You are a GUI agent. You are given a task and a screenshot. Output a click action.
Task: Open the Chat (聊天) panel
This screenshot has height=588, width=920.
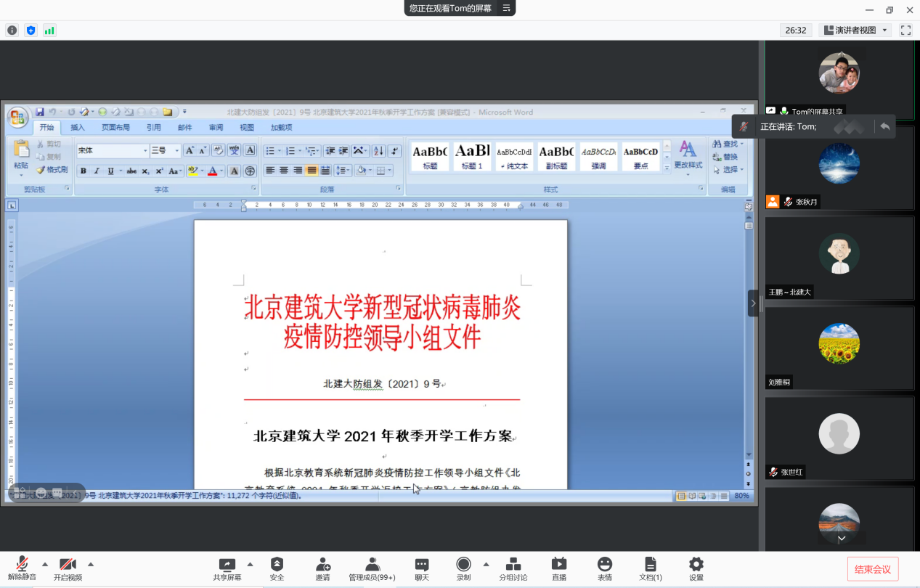tap(422, 568)
